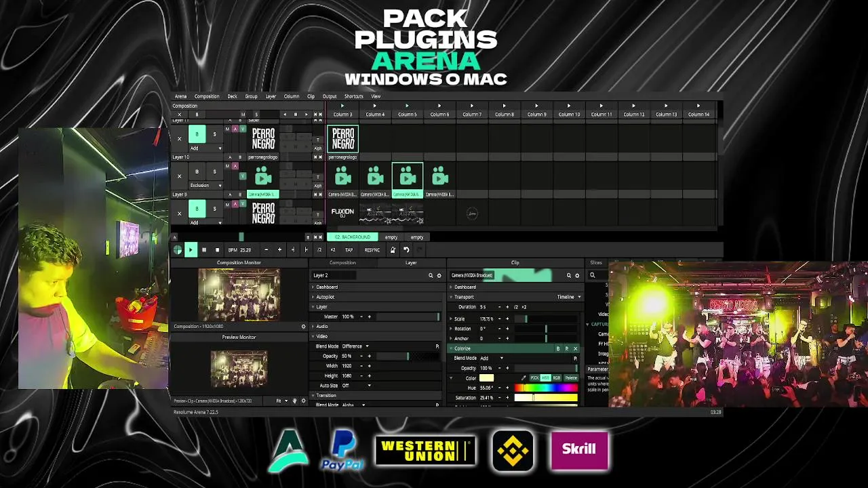Open the Composition menu

(x=207, y=96)
